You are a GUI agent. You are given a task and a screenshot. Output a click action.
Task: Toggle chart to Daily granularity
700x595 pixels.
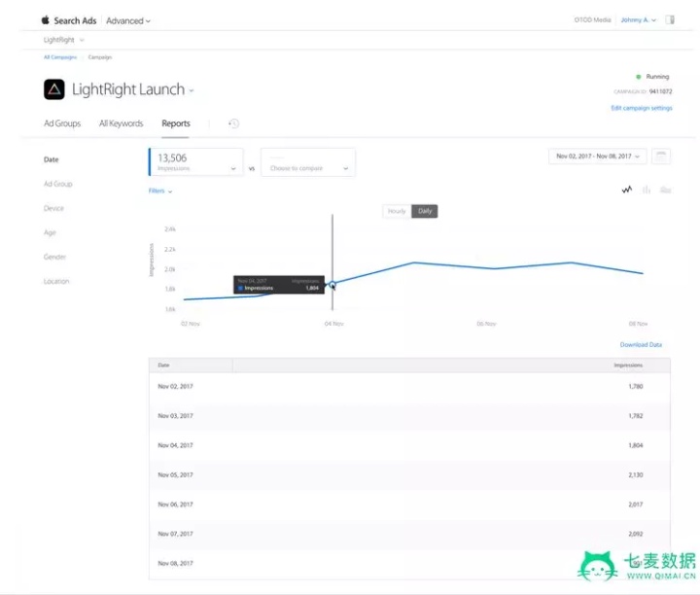click(x=425, y=211)
